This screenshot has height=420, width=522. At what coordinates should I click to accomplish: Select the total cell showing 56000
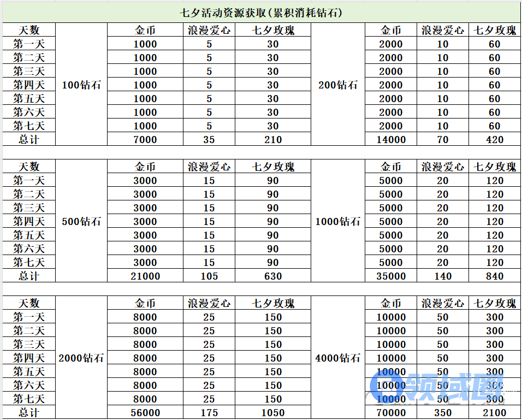(145, 412)
